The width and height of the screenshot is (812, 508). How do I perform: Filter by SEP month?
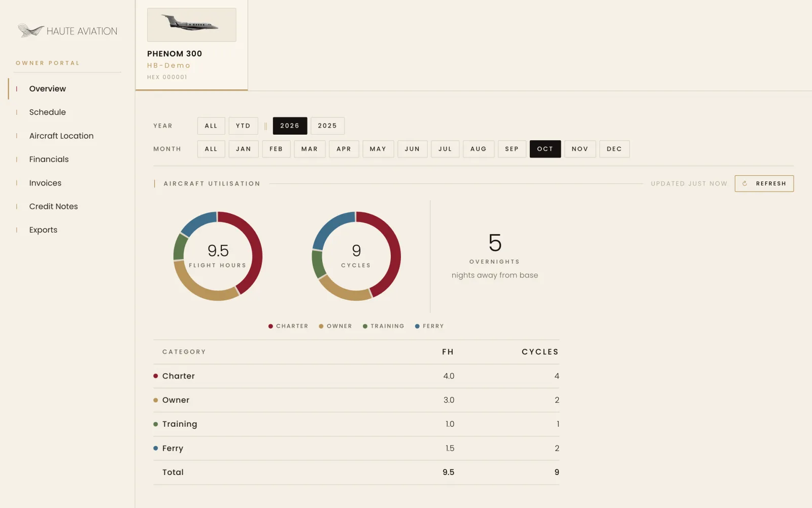coord(512,149)
